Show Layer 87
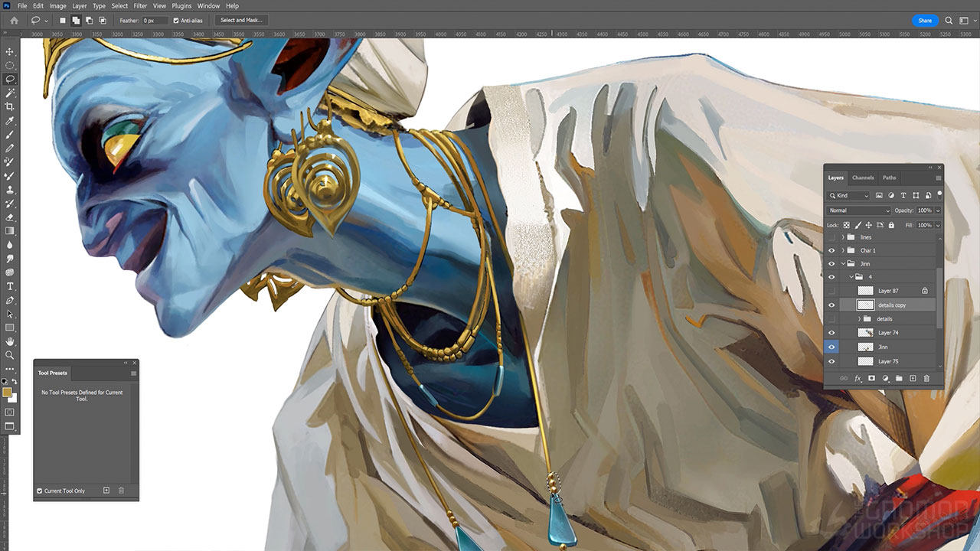The height and width of the screenshot is (551, 980). point(831,291)
